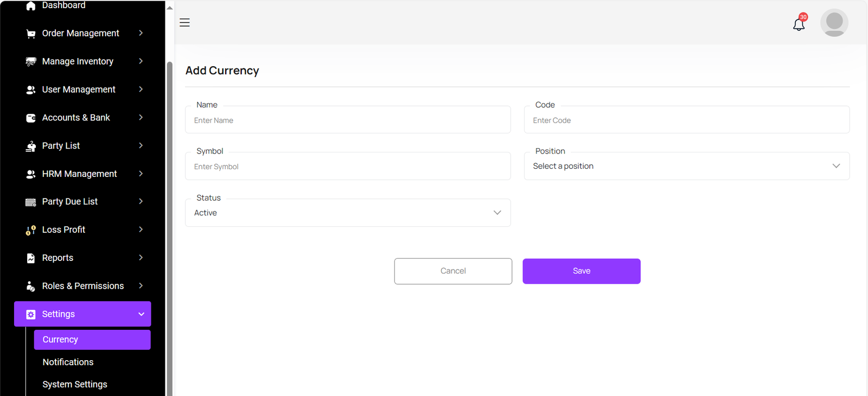Go to System Settings menu item
Viewport: 868px width, 396px height.
(x=75, y=384)
